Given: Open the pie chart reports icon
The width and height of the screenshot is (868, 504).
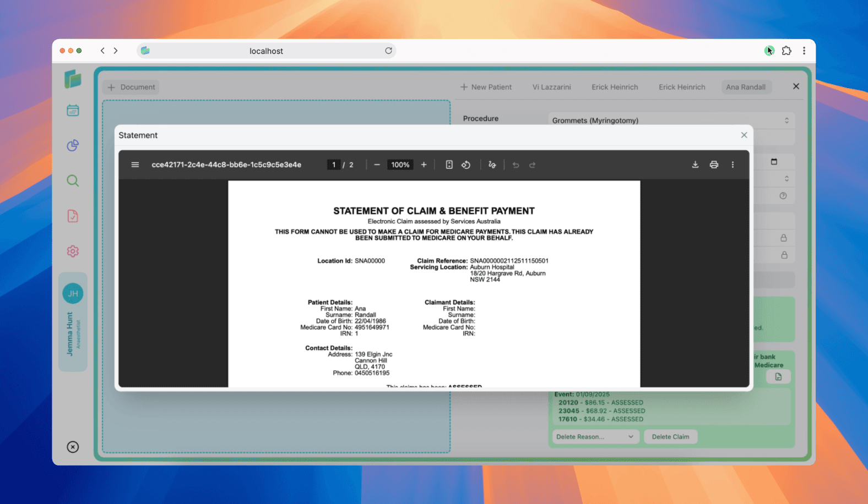Looking at the screenshot, I should (73, 145).
